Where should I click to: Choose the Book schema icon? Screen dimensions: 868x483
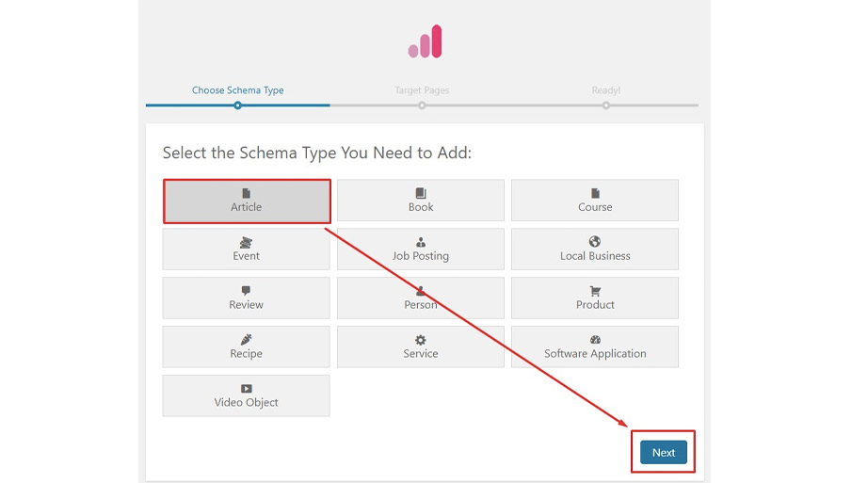point(421,193)
